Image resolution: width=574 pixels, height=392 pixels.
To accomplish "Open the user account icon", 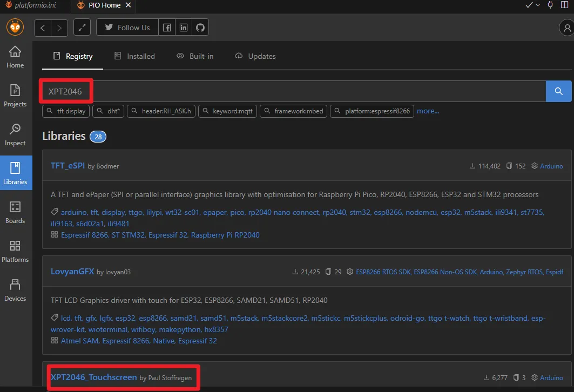I will pos(567,28).
